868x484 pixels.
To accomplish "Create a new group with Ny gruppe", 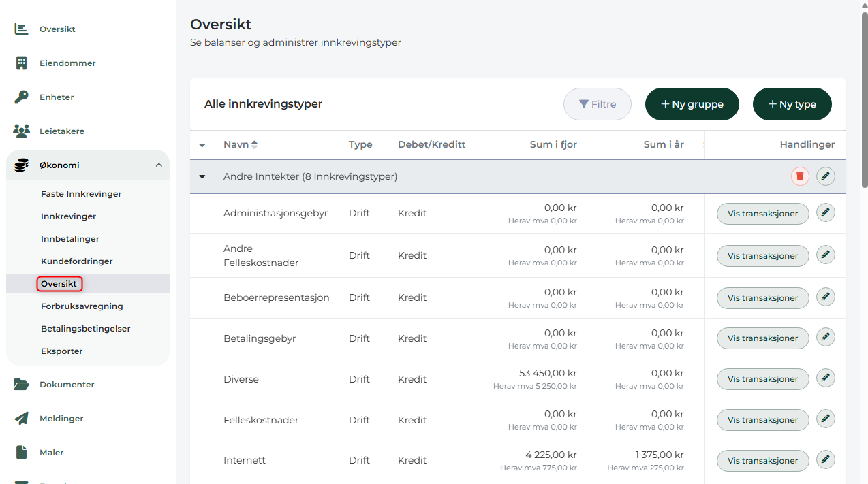I will [692, 104].
